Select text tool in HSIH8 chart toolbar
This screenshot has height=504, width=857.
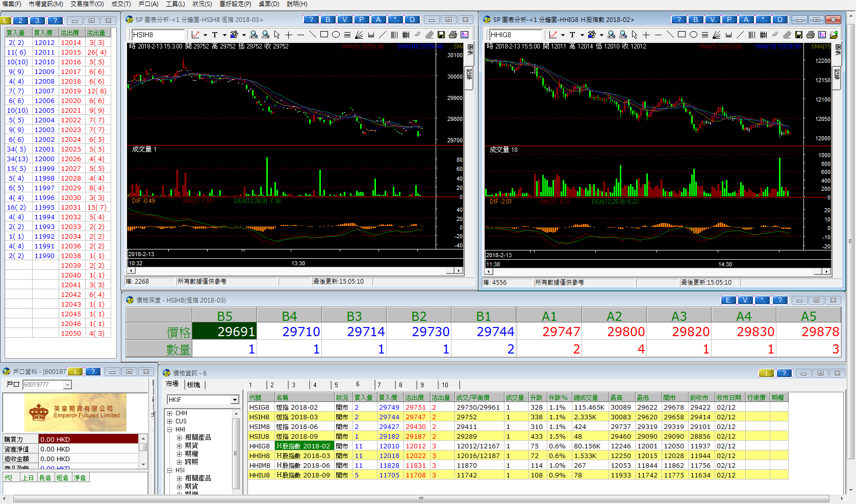[215, 35]
